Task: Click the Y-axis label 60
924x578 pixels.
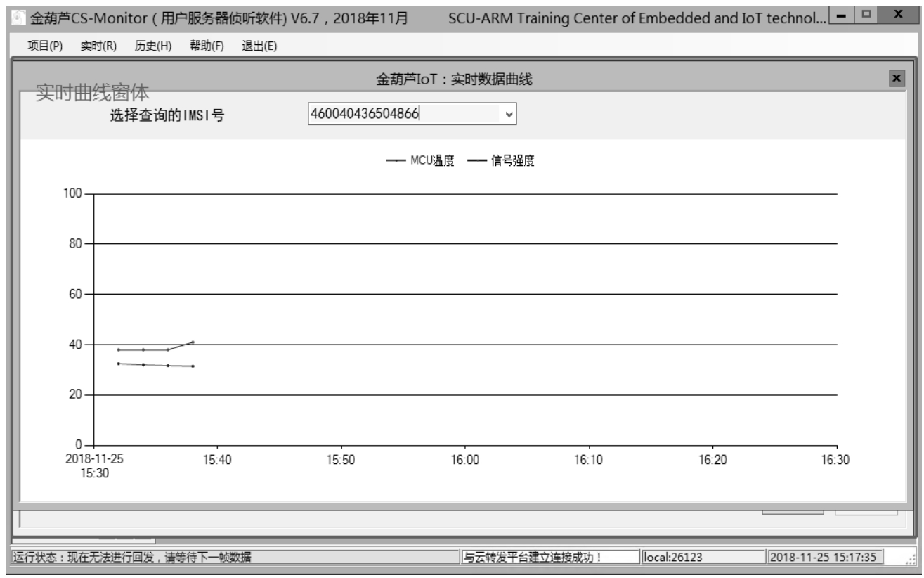Action: point(76,294)
